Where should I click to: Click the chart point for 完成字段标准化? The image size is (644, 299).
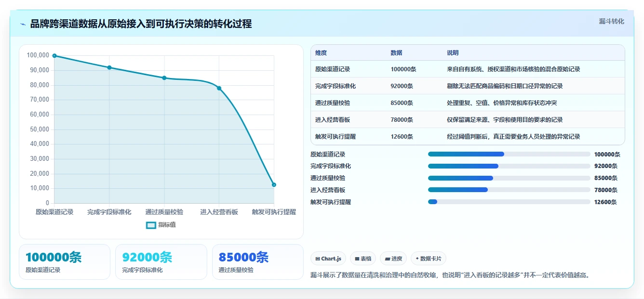[109, 67]
